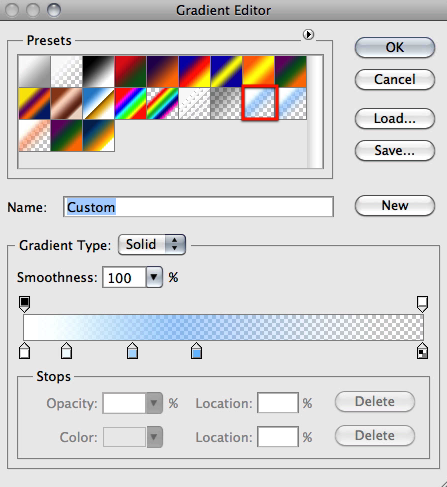Select the black opacity stop at gradient start

[24, 304]
